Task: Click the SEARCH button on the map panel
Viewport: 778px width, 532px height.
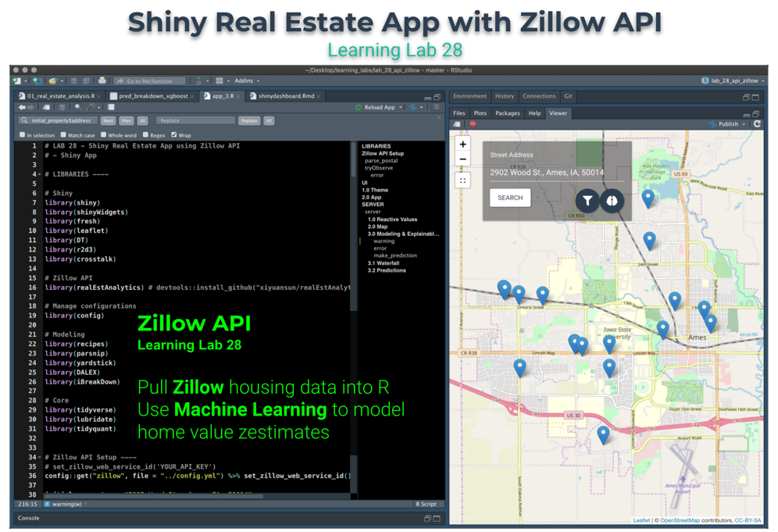Action: click(510, 198)
